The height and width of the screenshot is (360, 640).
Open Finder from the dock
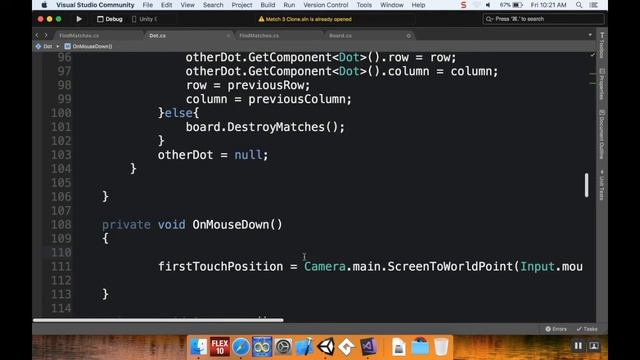(199, 347)
